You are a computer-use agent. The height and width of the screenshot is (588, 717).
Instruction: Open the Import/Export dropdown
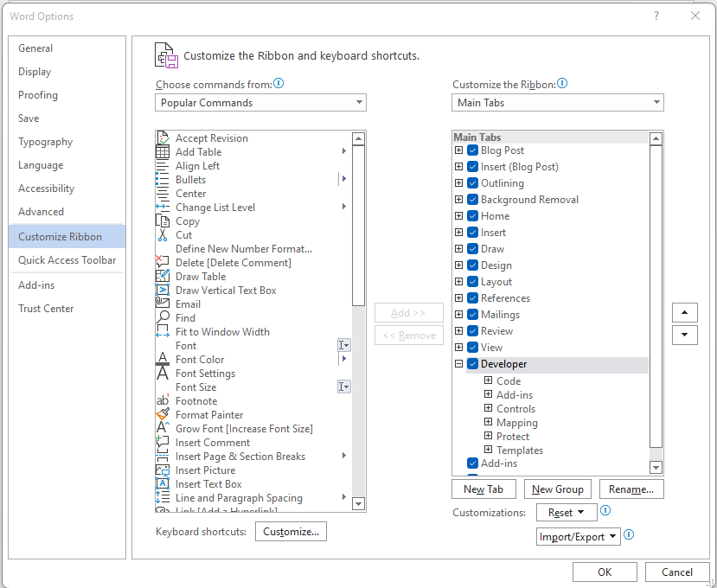point(579,537)
